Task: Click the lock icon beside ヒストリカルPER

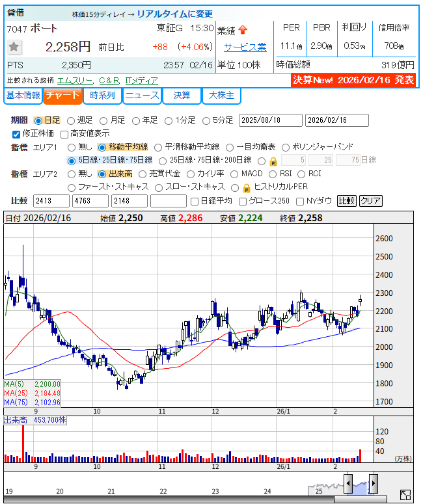Action: (x=247, y=188)
